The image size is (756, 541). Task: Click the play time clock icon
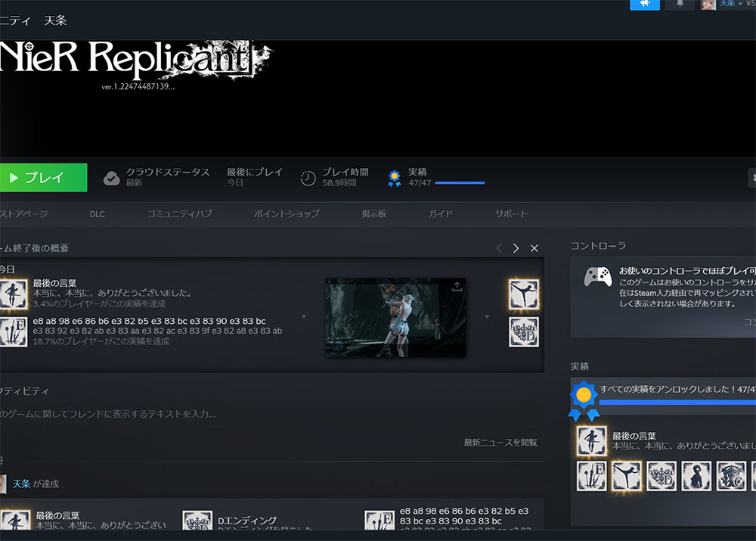(x=308, y=178)
